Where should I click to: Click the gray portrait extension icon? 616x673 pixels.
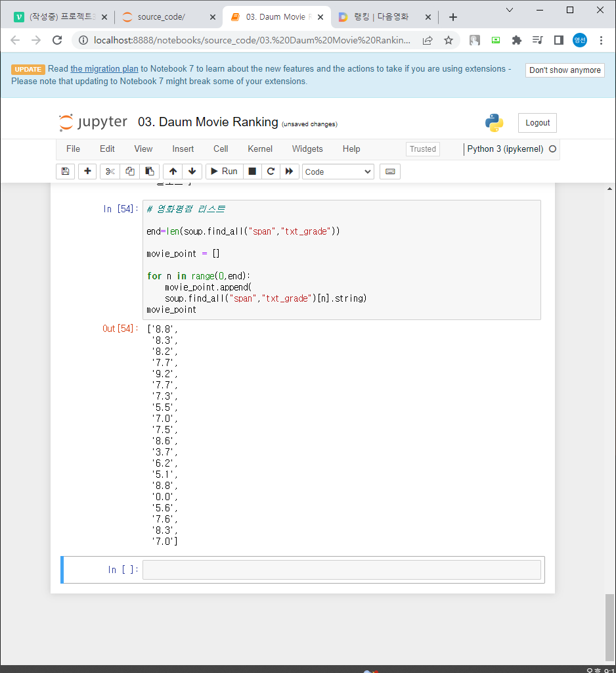click(474, 40)
